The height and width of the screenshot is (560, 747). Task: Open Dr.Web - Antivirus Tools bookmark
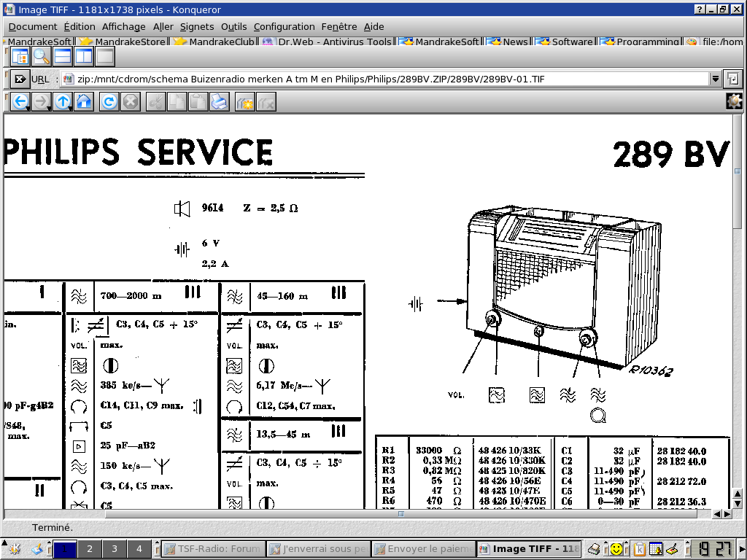pyautogui.click(x=328, y=42)
